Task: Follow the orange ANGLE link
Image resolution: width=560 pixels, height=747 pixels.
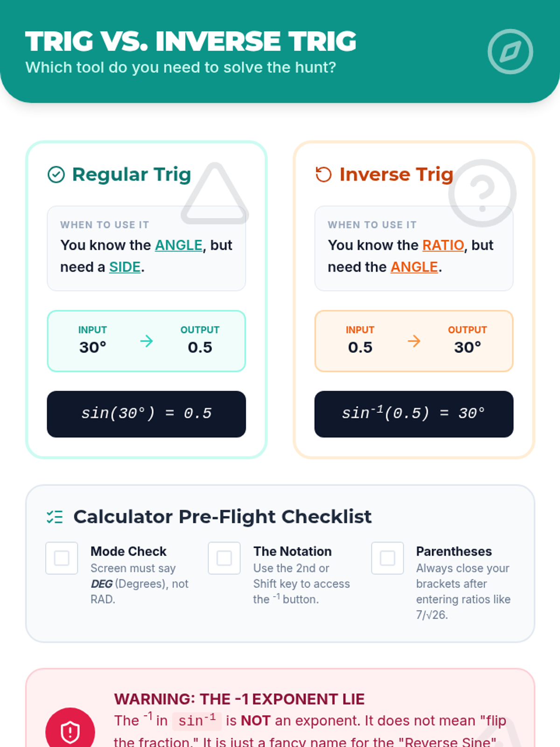Action: click(414, 267)
